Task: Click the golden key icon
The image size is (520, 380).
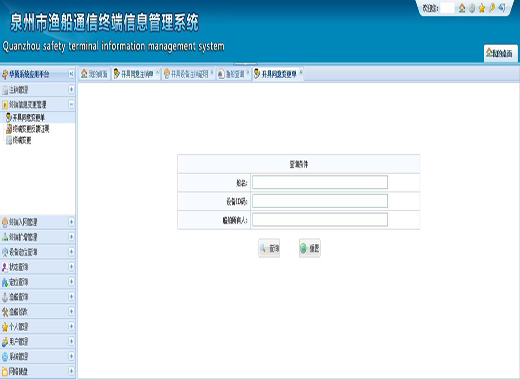Action: coord(492,8)
